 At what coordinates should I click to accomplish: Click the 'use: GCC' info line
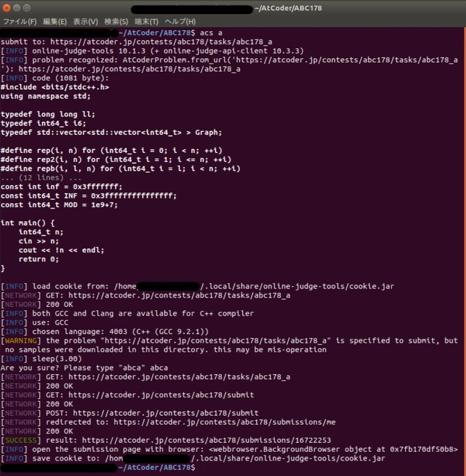[x=34, y=322]
